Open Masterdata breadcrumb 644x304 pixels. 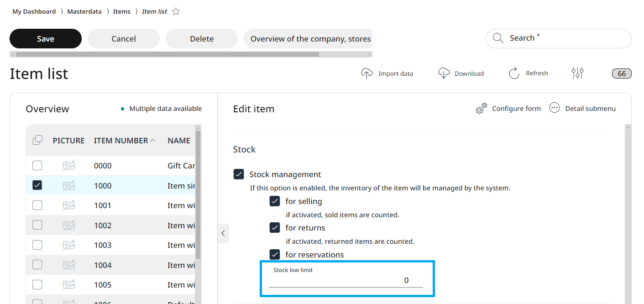84,11
